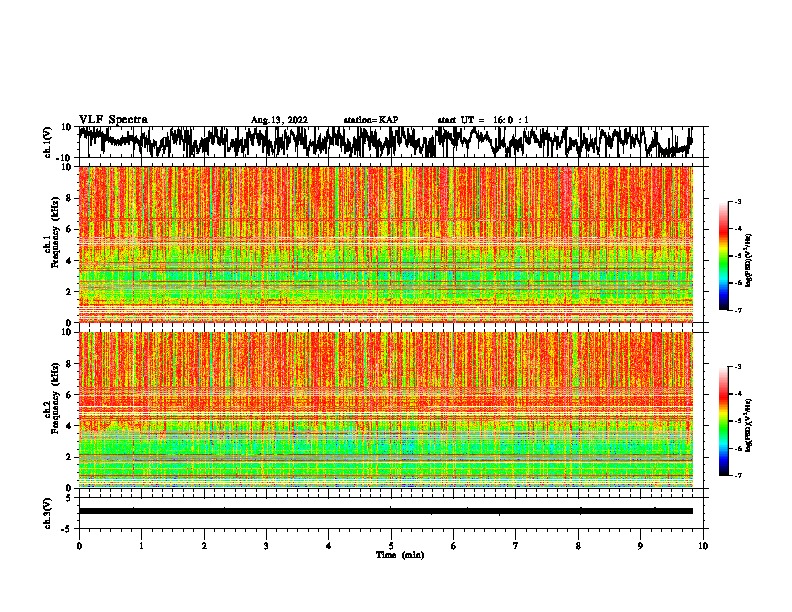792x612 pixels.
Task: Click the ch.2 spectrogram color bar
Action: 723,421
